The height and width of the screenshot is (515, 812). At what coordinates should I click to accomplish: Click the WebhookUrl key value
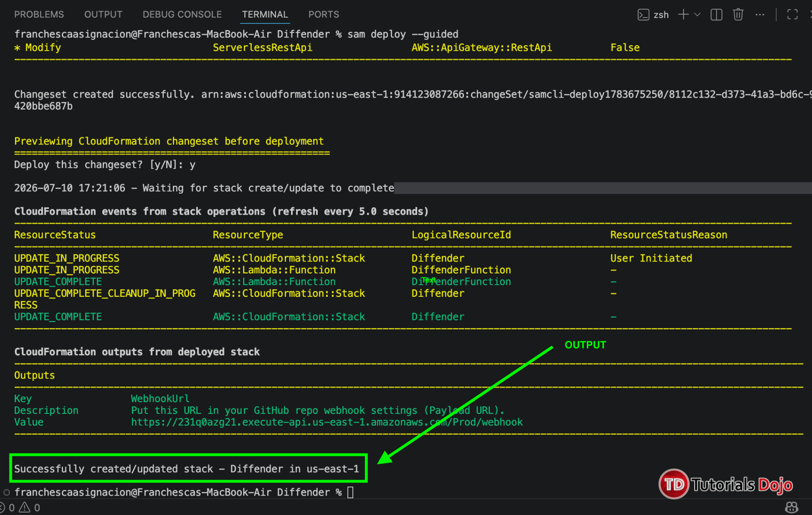pos(160,398)
